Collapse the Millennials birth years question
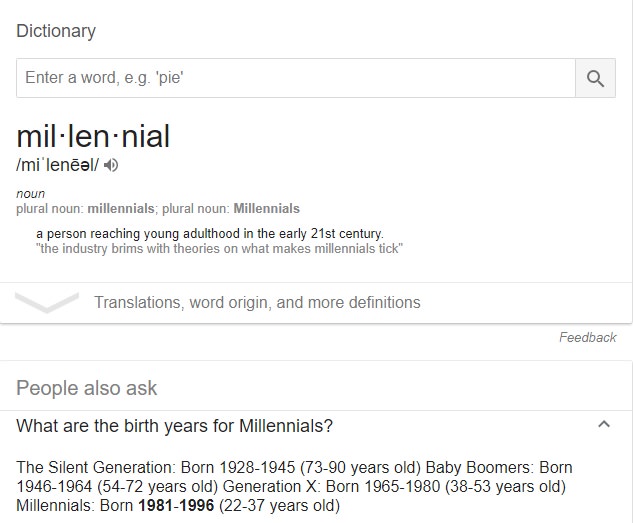The height and width of the screenshot is (523, 633). (604, 424)
